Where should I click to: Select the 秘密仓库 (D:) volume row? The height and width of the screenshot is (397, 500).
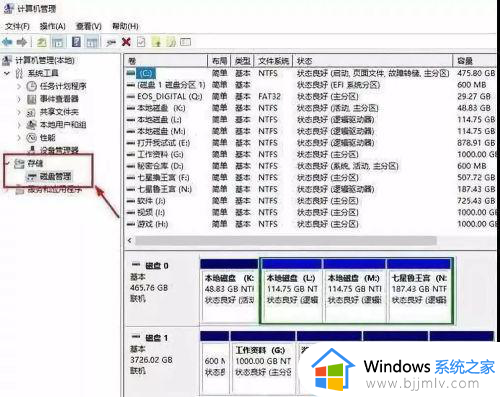[310, 166]
